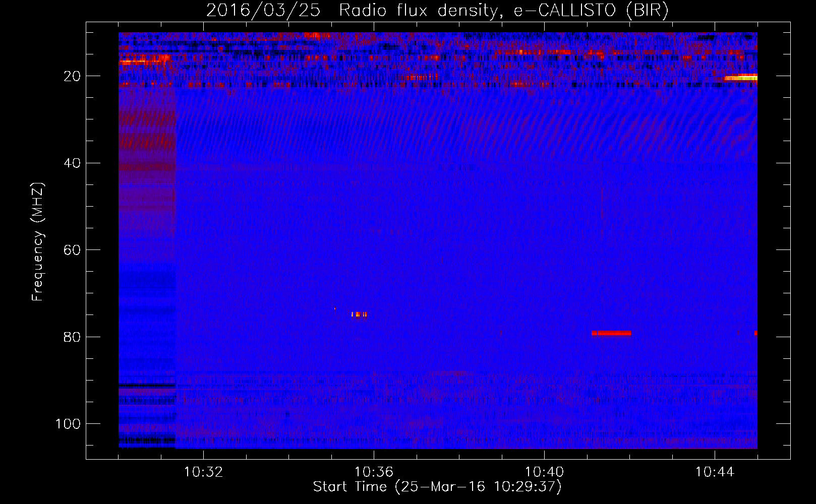Click the 80 MHz frequency tick label
This screenshot has width=816, height=504.
click(x=73, y=337)
